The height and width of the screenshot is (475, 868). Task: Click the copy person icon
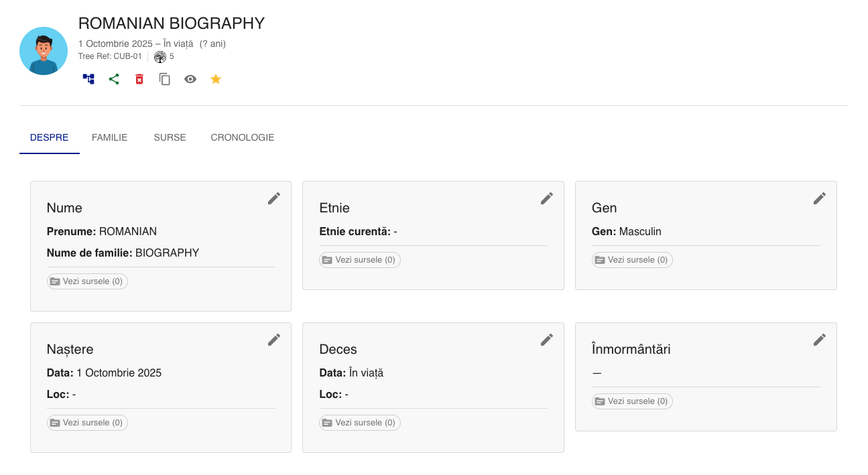[x=165, y=79]
